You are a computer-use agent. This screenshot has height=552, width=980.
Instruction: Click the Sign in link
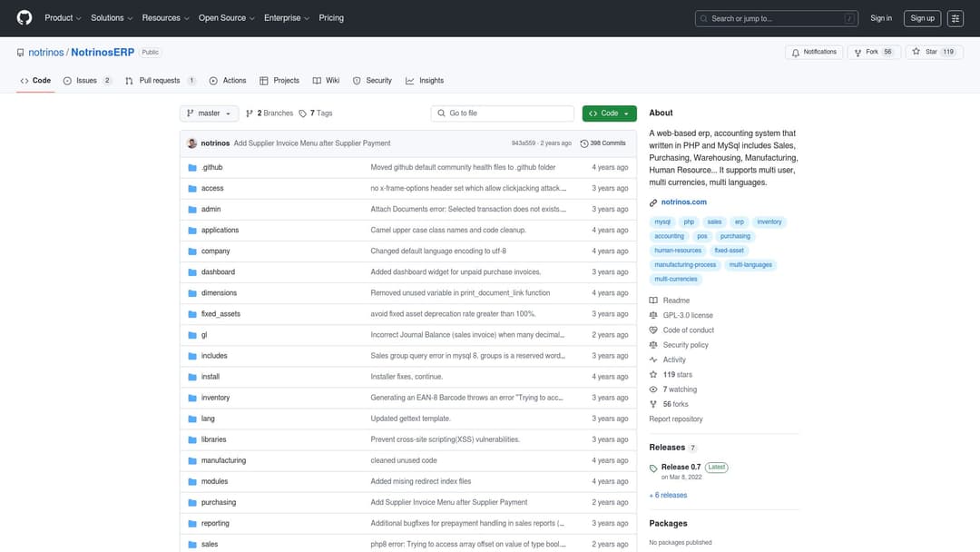880,18
